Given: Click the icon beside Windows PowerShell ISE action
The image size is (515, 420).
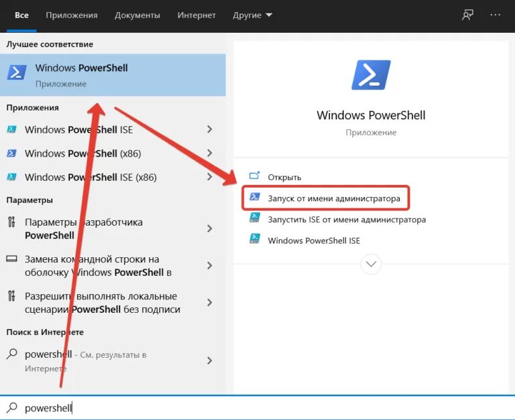Looking at the screenshot, I should pyautogui.click(x=255, y=239).
